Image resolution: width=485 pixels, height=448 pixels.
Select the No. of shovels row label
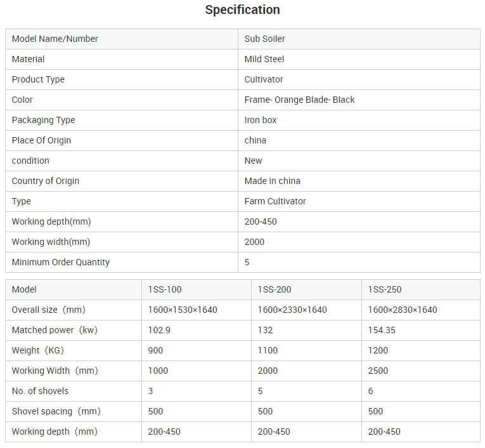(x=40, y=391)
